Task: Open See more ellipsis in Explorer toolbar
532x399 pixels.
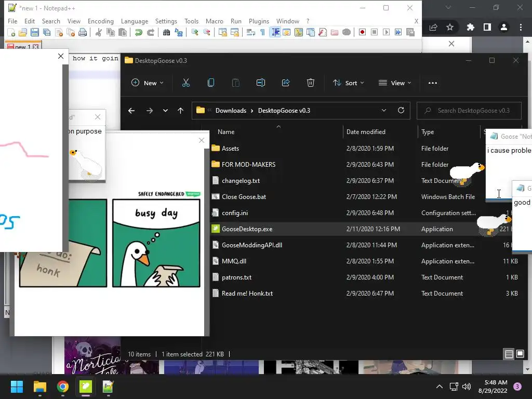Action: 433,83
